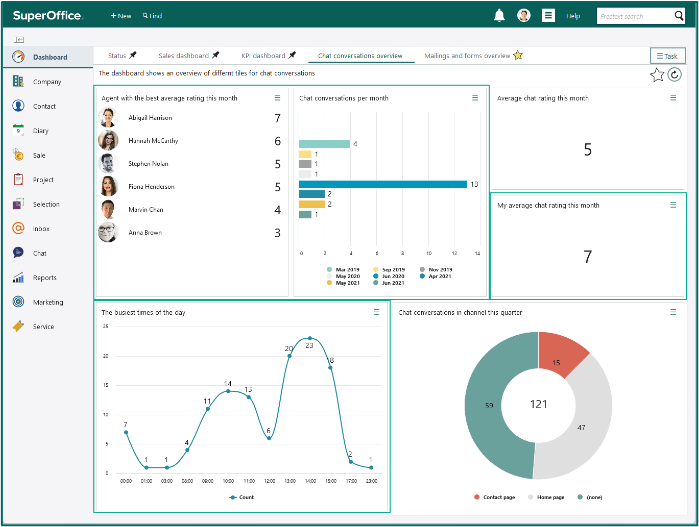This screenshot has height=527, width=699.
Task: Open menu for The busiest times tile
Action: (377, 312)
